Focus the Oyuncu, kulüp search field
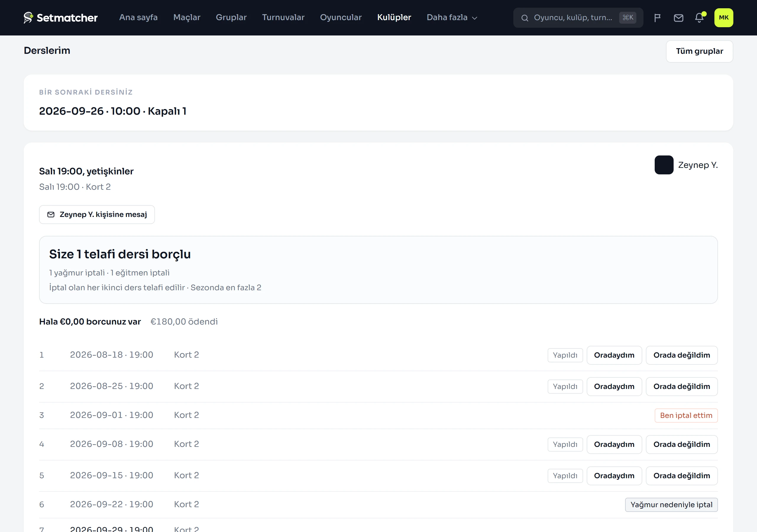Image resolution: width=757 pixels, height=532 pixels. coord(578,18)
